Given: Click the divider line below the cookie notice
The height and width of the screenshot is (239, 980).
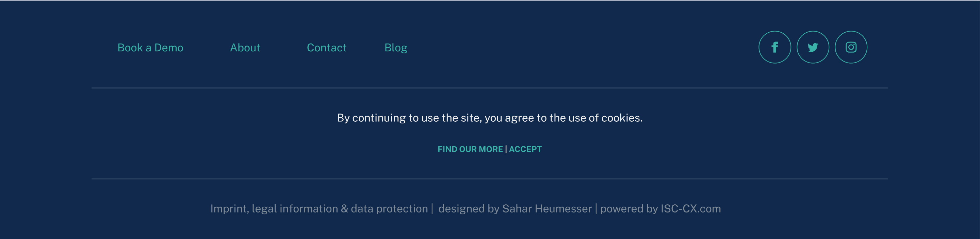Looking at the screenshot, I should pos(490,178).
